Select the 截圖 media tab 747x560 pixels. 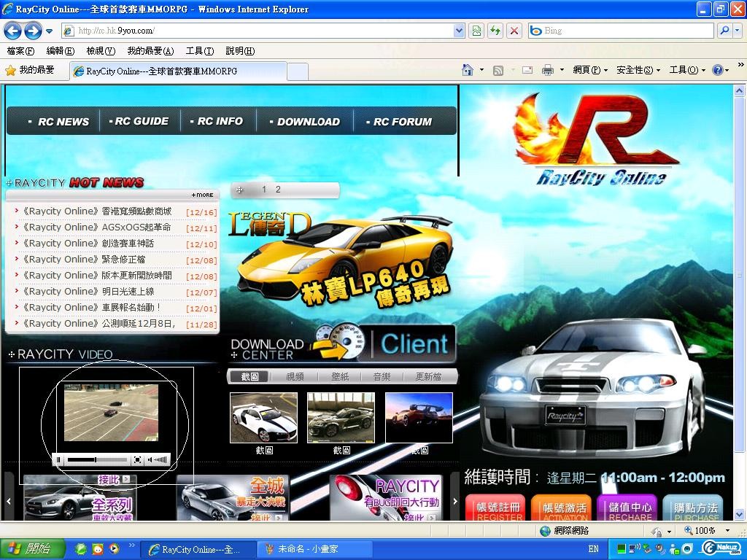pyautogui.click(x=249, y=377)
